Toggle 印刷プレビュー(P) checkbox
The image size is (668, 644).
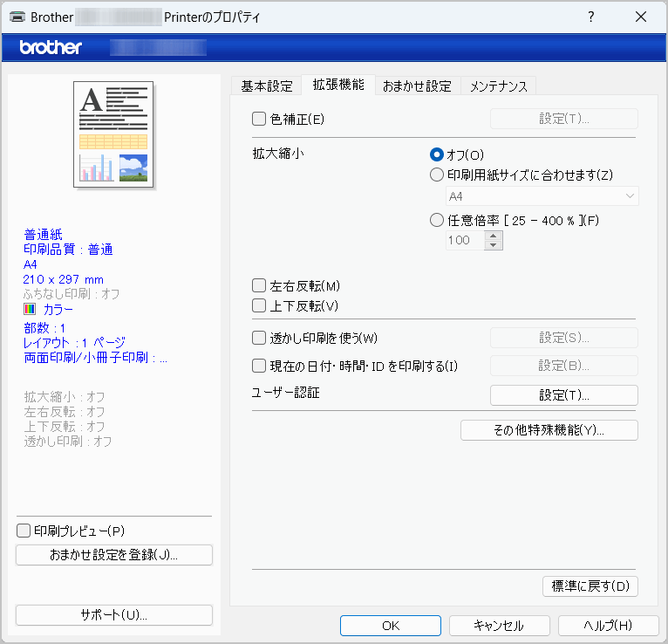[x=24, y=531]
